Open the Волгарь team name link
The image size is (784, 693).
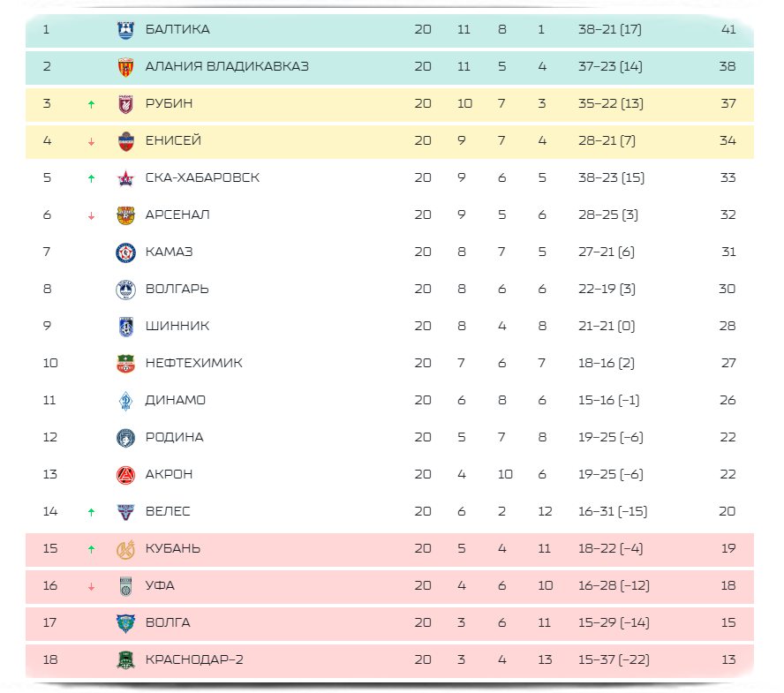(x=177, y=289)
